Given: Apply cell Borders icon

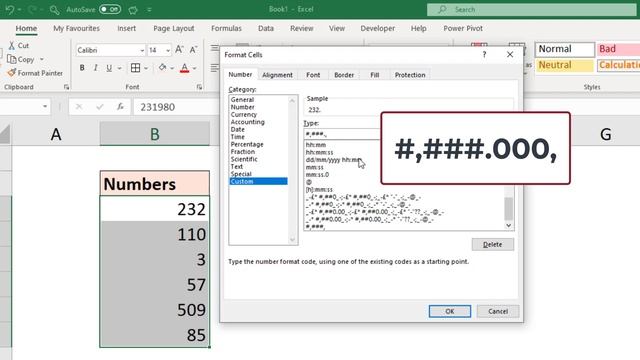Looking at the screenshot, I should (136, 68).
